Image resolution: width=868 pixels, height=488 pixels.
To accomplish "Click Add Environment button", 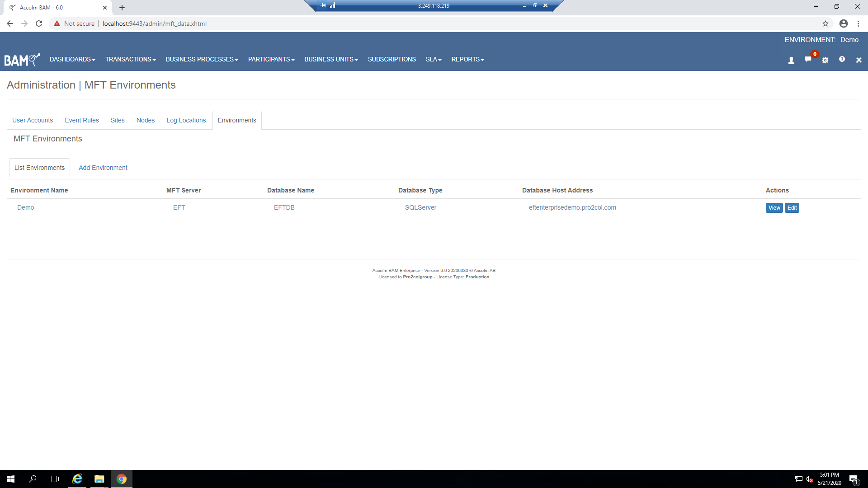I will point(103,168).
